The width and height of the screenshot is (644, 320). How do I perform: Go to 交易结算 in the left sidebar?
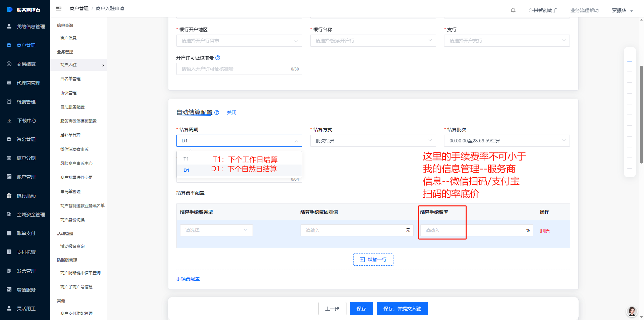pos(26,64)
